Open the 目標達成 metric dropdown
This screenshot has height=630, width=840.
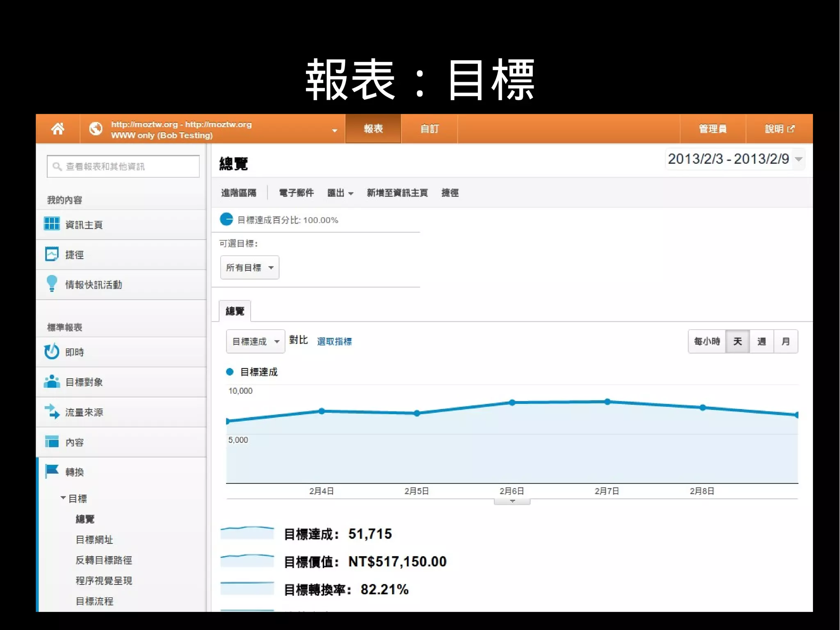click(x=255, y=341)
